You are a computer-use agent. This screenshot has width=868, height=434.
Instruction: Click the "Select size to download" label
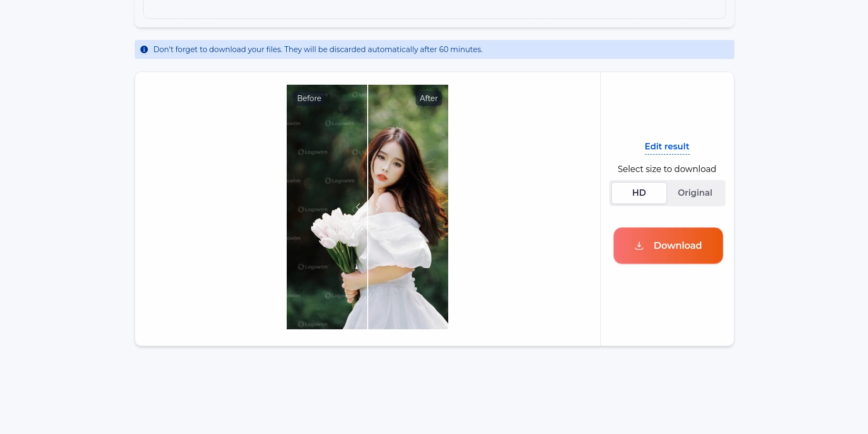pyautogui.click(x=667, y=169)
